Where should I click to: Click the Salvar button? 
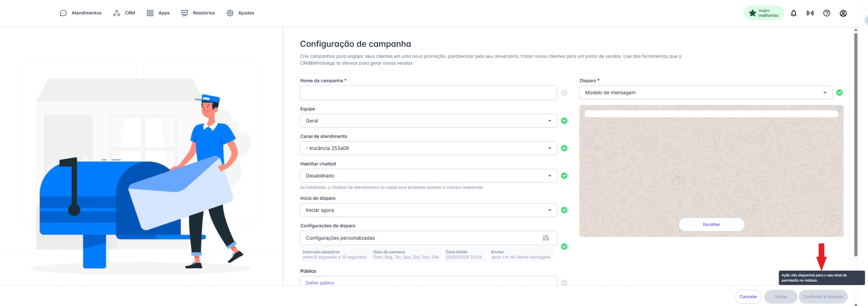[781, 297]
